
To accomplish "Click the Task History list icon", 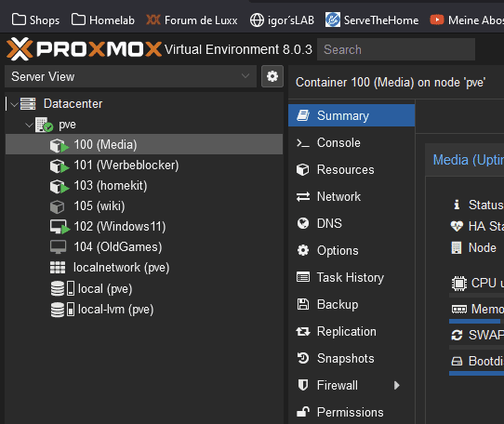I will click(x=303, y=277).
